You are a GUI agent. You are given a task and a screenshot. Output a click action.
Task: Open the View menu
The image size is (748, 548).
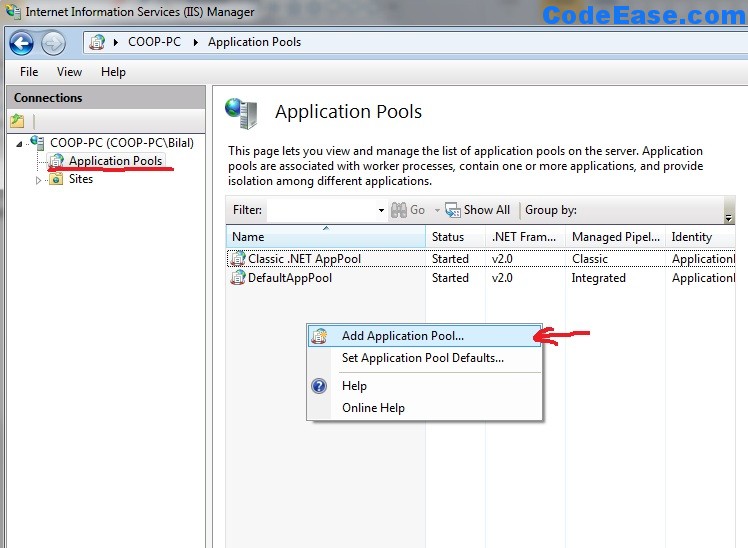coord(69,72)
